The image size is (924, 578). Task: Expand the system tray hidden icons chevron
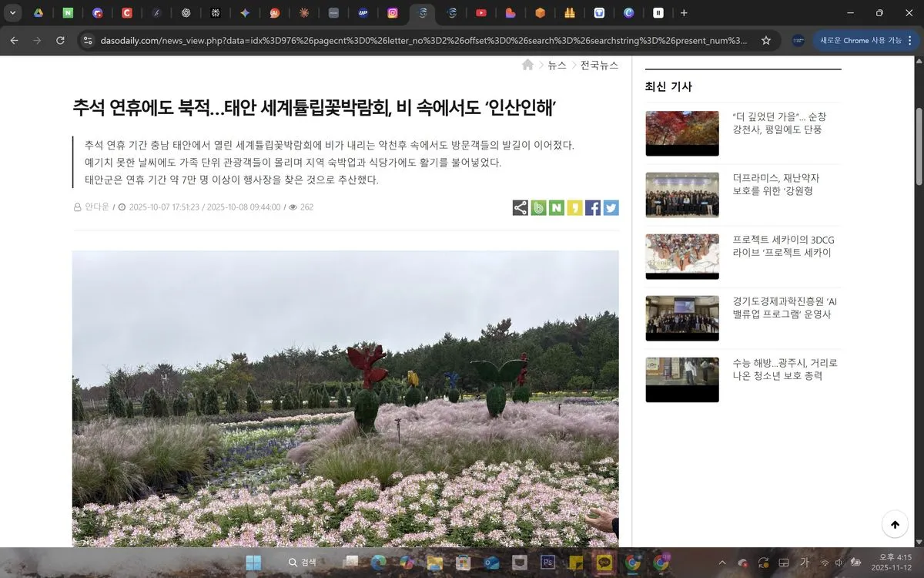pos(722,563)
